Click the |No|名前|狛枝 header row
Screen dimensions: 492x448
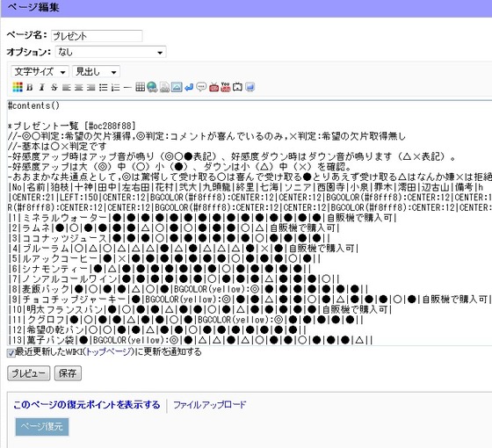click(x=246, y=187)
